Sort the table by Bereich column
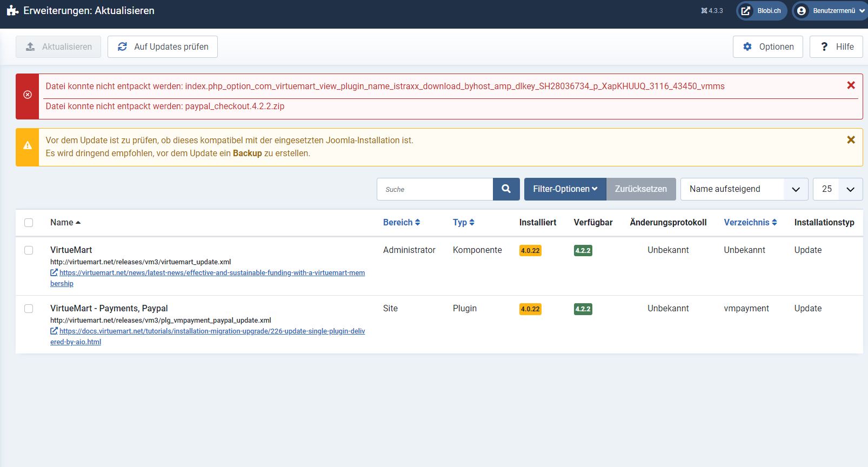This screenshot has height=467, width=868. 401,223
